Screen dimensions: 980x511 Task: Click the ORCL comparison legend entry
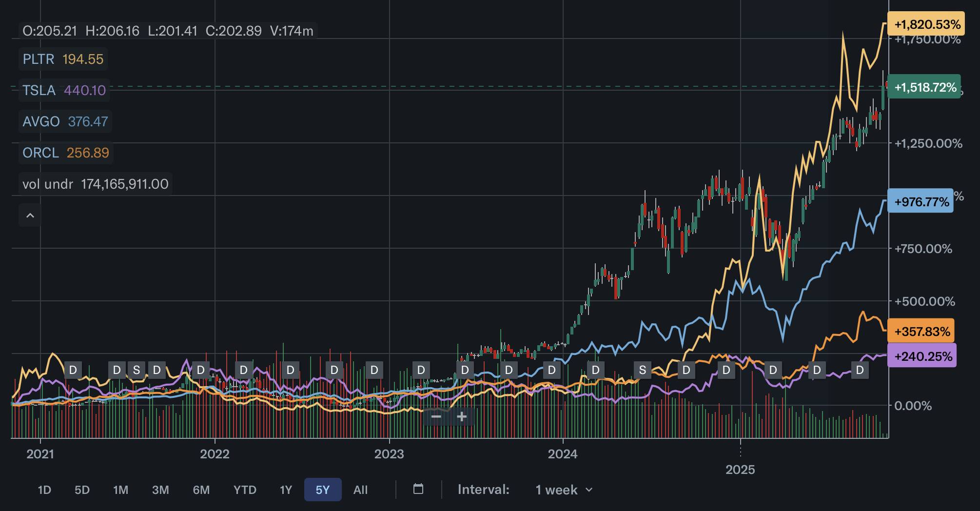65,153
